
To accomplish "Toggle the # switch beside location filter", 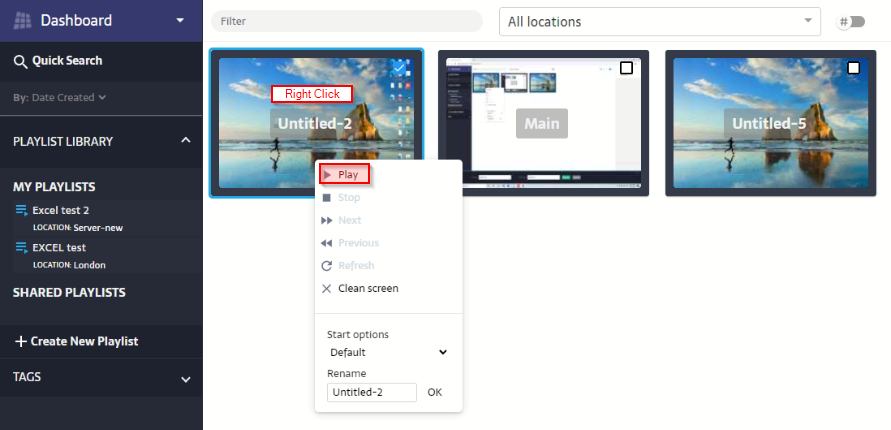I will tap(852, 21).
